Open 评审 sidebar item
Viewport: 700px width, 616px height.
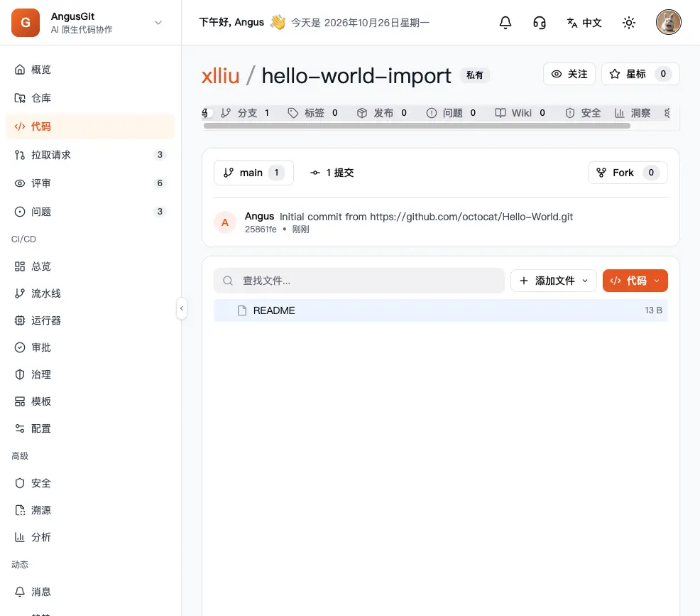pyautogui.click(x=90, y=183)
